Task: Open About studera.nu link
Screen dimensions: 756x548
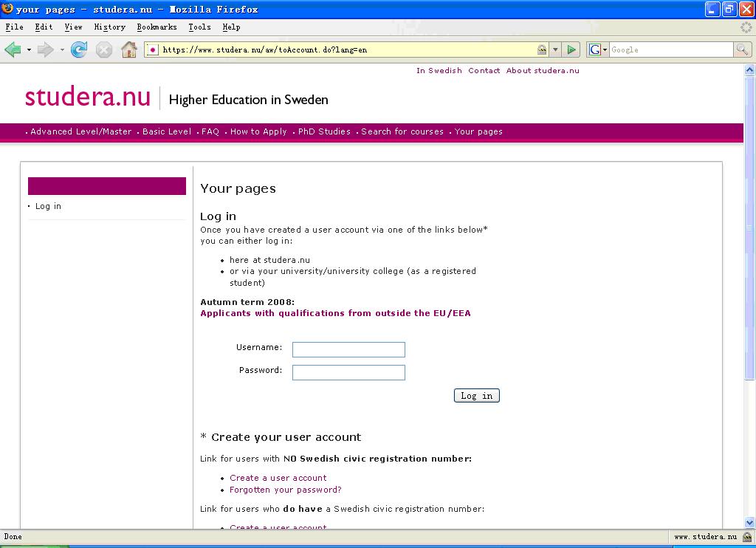Action: 543,70
